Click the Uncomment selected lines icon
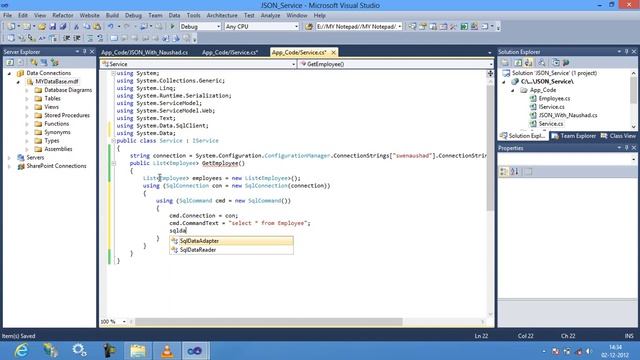This screenshot has height=360, width=640. [100, 38]
